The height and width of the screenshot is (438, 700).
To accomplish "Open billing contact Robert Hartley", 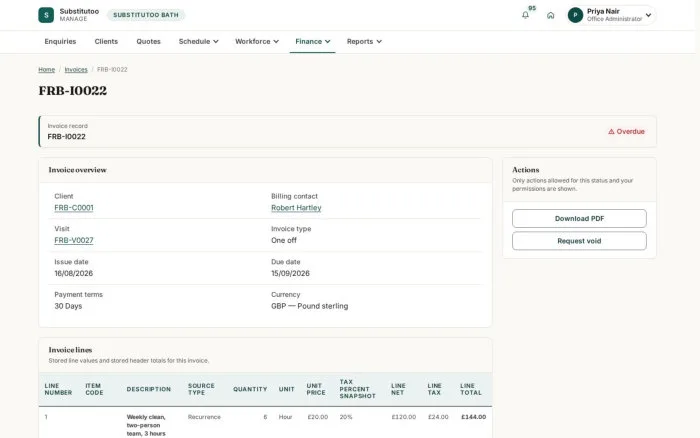I will [x=296, y=208].
